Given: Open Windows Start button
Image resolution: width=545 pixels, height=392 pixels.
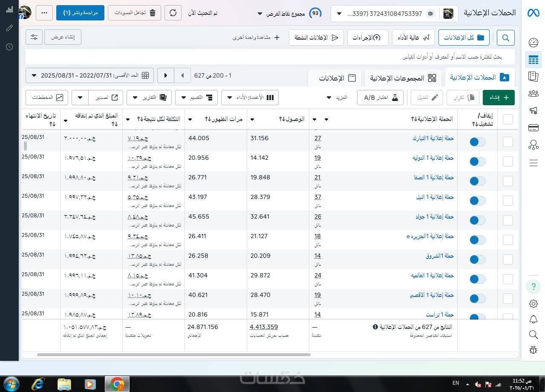Looking at the screenshot, I should (x=11, y=384).
